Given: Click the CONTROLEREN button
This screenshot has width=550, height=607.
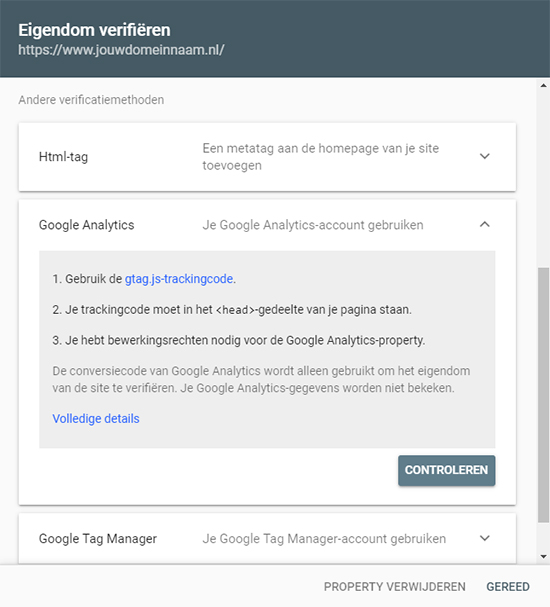Looking at the screenshot, I should point(446,470).
